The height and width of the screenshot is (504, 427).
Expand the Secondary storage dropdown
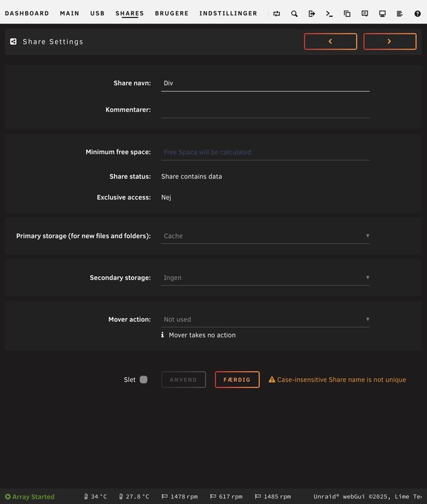[265, 278]
